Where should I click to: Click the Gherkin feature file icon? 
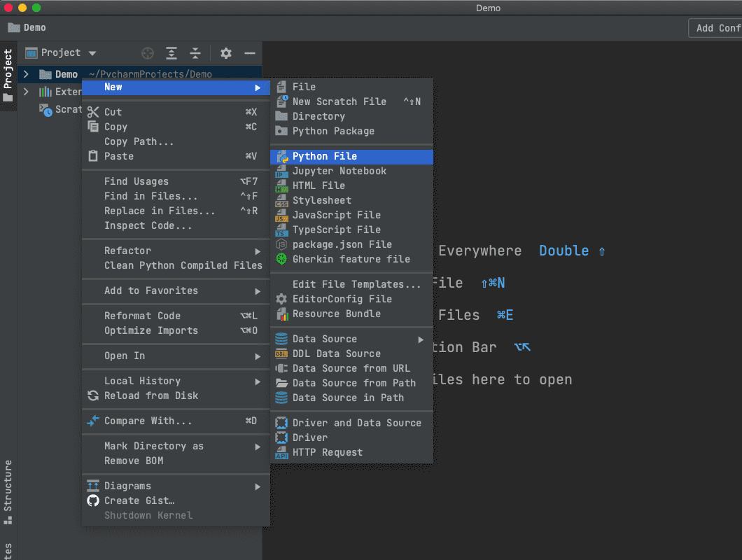[281, 259]
